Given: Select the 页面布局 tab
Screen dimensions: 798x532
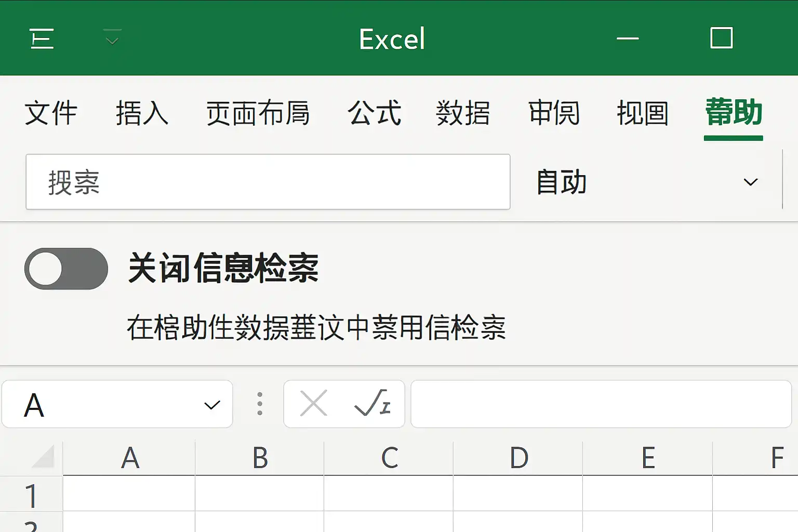Looking at the screenshot, I should coord(258,114).
